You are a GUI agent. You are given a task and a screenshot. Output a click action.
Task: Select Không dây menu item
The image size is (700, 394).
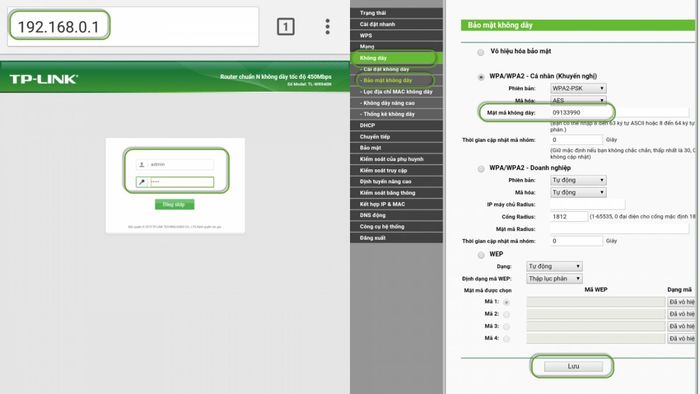click(396, 58)
